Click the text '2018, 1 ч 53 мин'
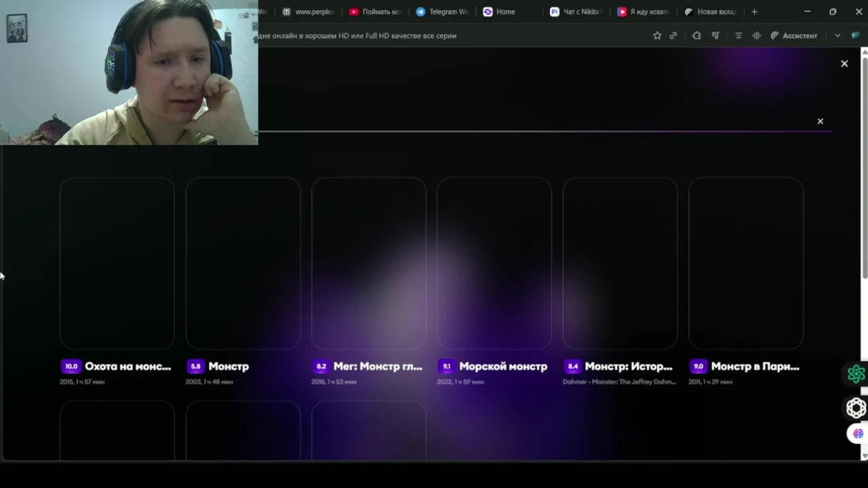 coord(334,382)
